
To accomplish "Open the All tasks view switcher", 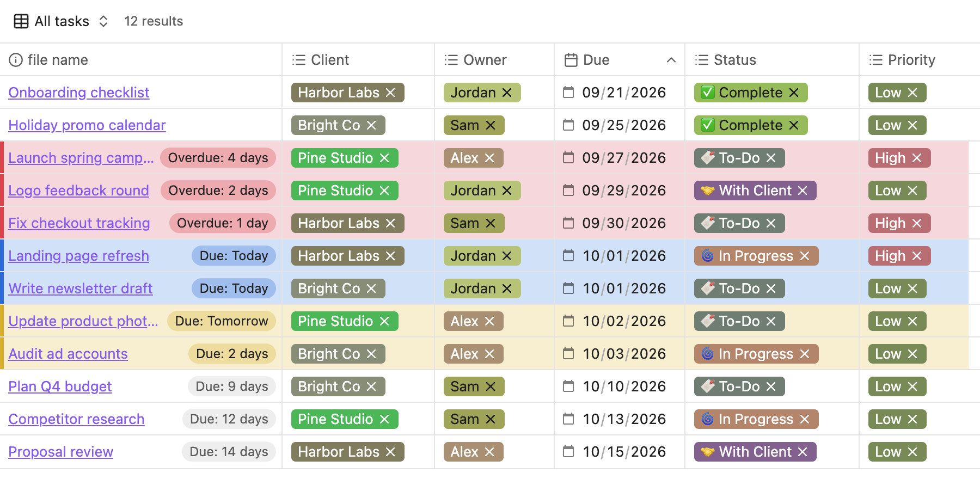I will [62, 21].
